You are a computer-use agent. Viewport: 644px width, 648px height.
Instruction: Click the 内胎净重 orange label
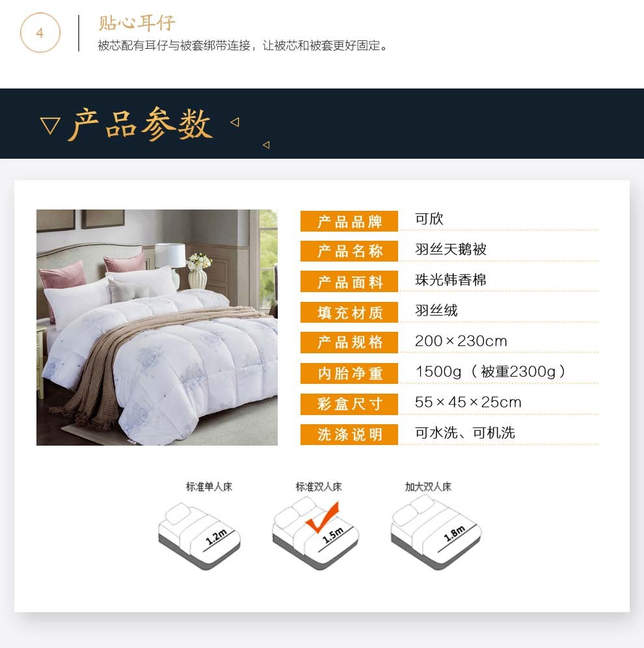tap(349, 373)
